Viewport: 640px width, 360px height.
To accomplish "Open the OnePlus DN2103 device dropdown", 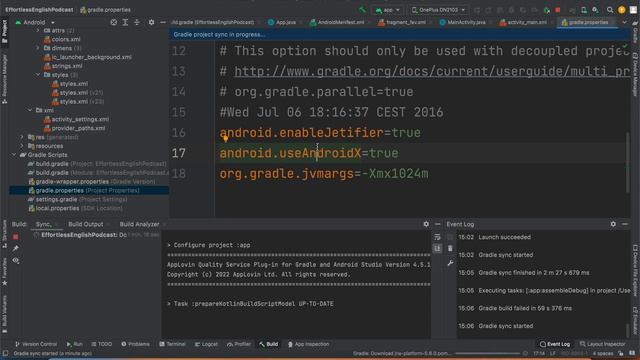I will (438, 10).
